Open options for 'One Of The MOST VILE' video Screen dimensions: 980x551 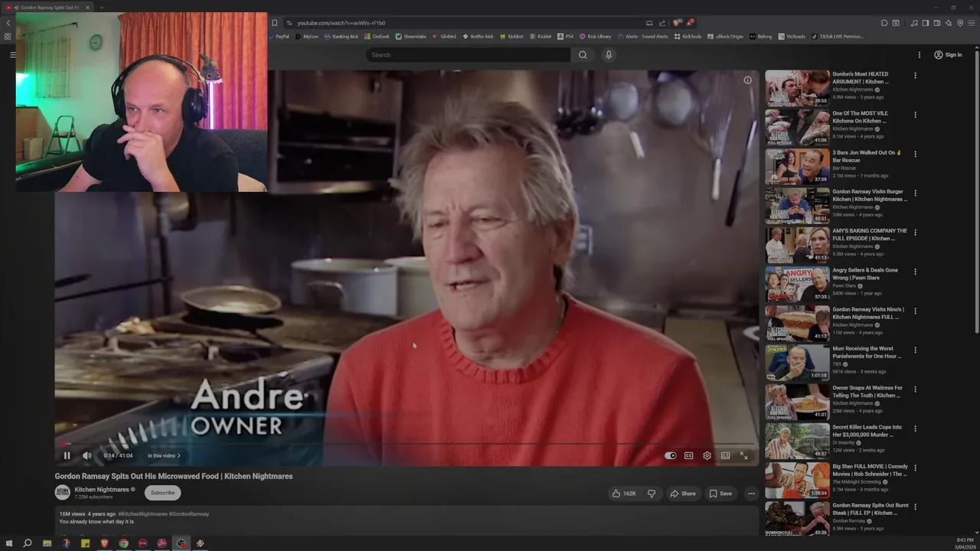(915, 115)
